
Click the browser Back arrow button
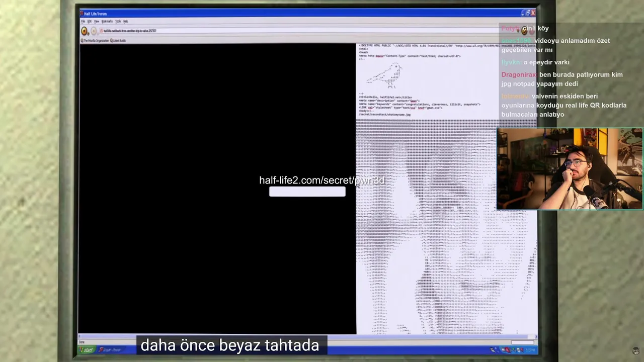click(85, 31)
